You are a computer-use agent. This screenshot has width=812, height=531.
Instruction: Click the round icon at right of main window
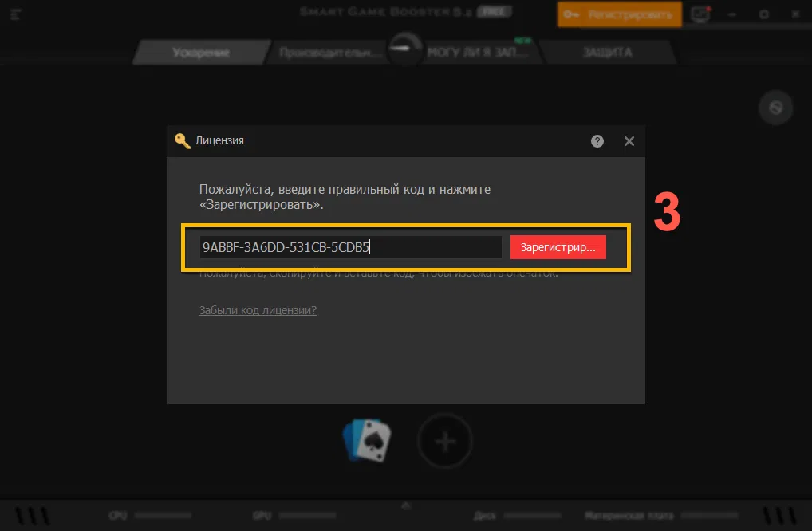coord(775,108)
